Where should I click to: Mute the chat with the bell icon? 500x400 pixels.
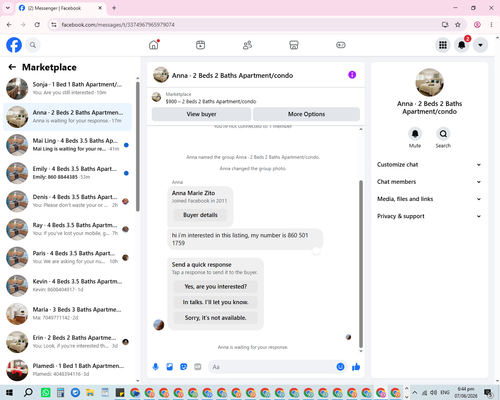click(x=415, y=134)
